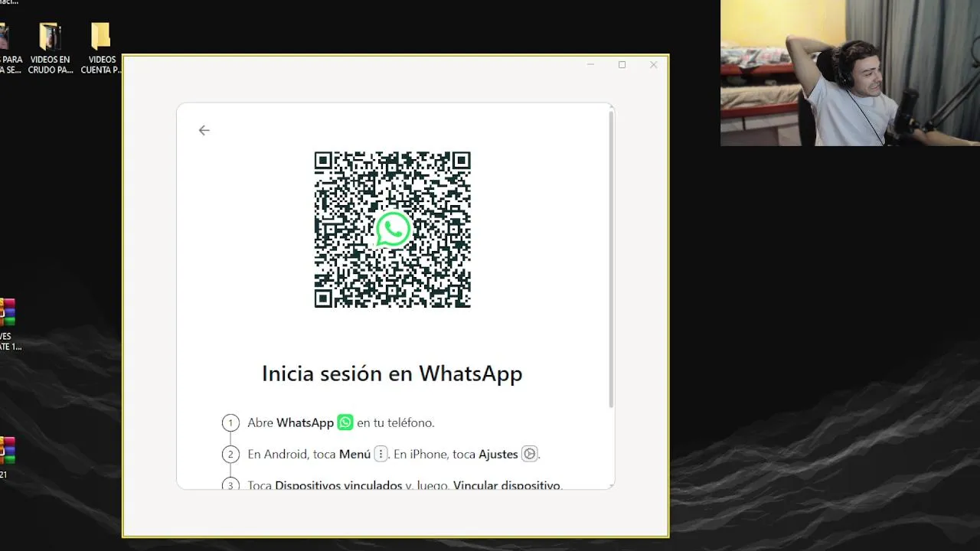Click the green WhatsApp icon in step 1

click(345, 422)
